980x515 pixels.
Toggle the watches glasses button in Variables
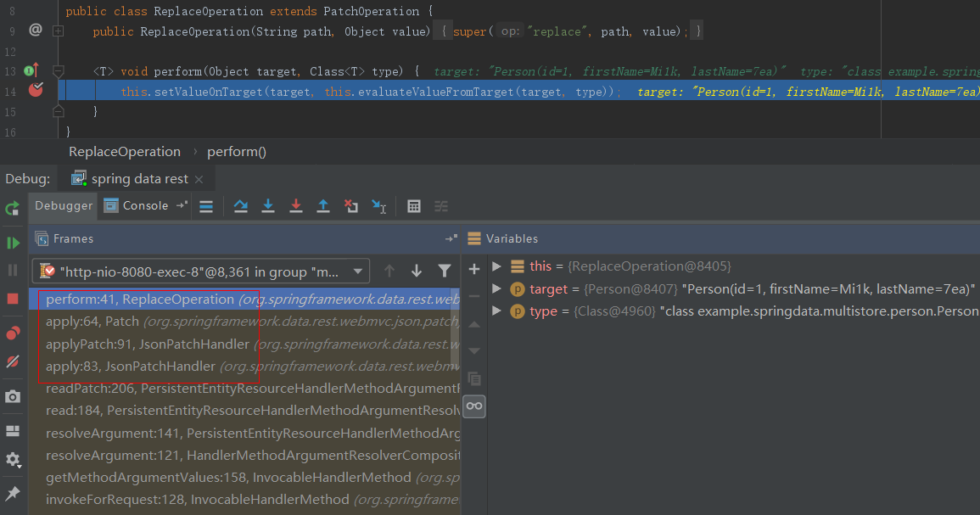(474, 406)
